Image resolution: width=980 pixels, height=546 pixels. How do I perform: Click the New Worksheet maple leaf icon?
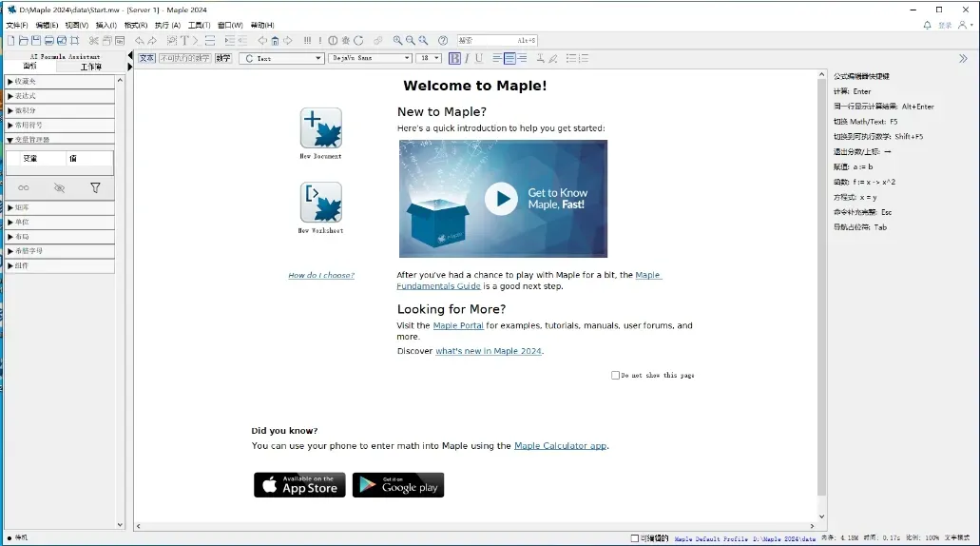point(320,202)
